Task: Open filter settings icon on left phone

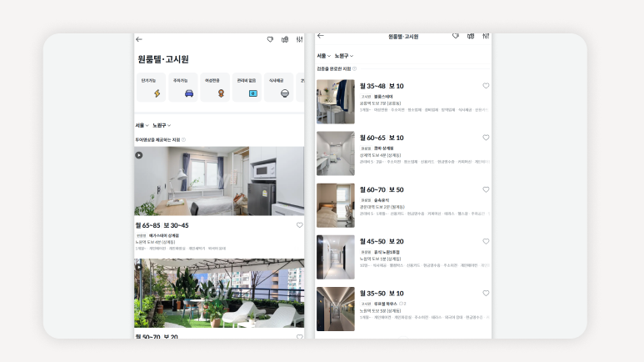Action: [299, 39]
